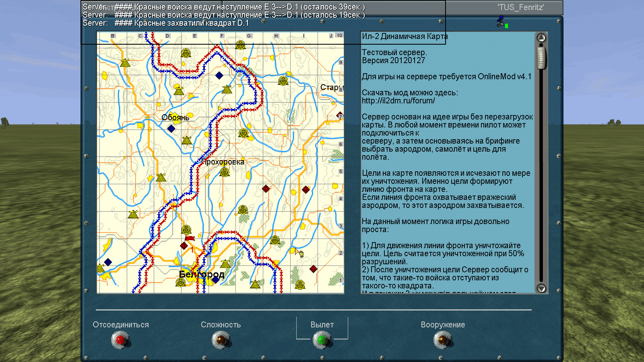Click the pilot icon below TUS_Fenritz

tap(500, 22)
